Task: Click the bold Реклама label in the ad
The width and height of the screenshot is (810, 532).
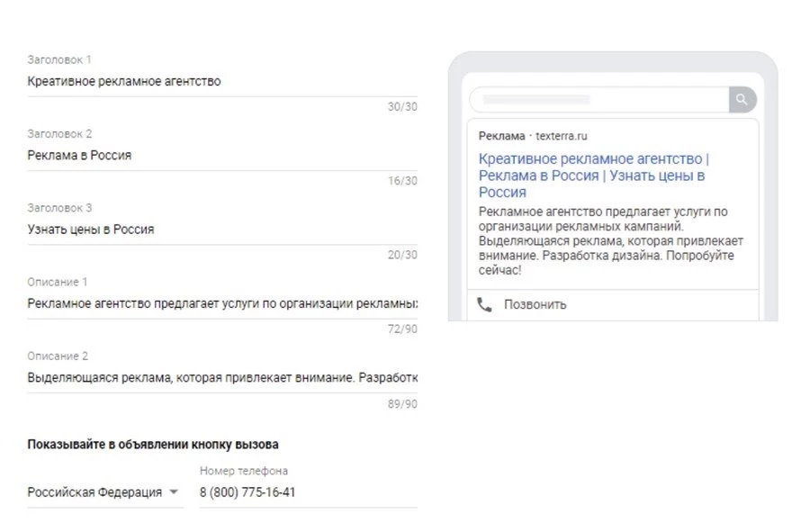Action: (x=501, y=137)
